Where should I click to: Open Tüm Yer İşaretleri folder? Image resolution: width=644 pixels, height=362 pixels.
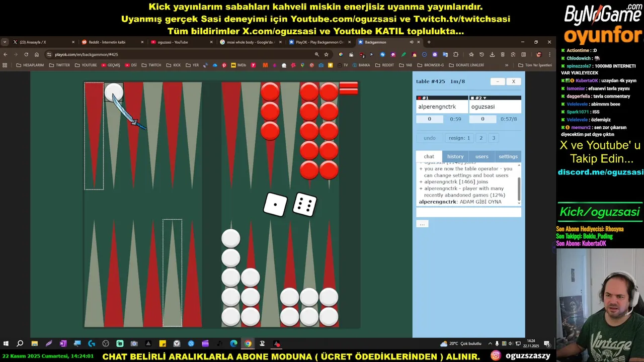(x=535, y=65)
